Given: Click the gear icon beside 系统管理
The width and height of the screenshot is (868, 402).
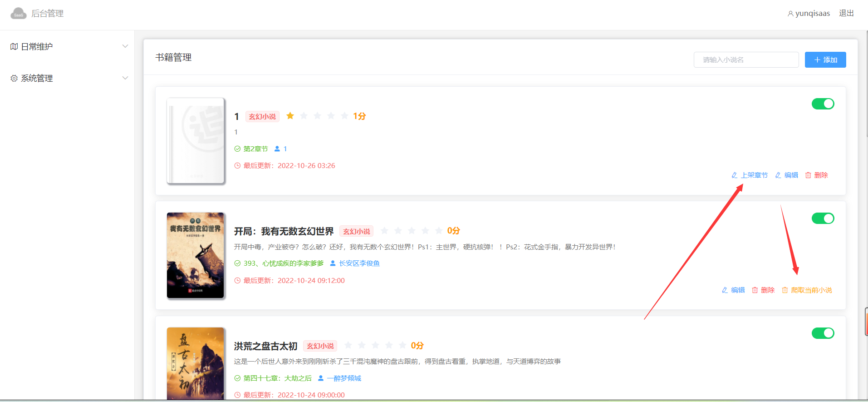Looking at the screenshot, I should point(14,78).
